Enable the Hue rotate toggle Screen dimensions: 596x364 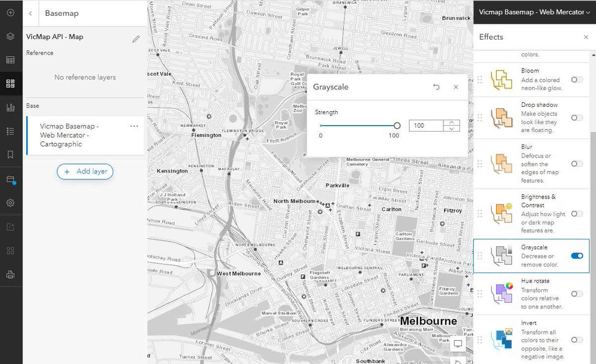click(x=577, y=293)
